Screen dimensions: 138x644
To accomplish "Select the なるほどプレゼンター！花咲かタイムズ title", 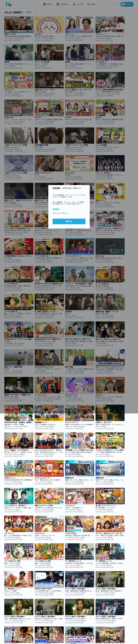I will 110,228.
